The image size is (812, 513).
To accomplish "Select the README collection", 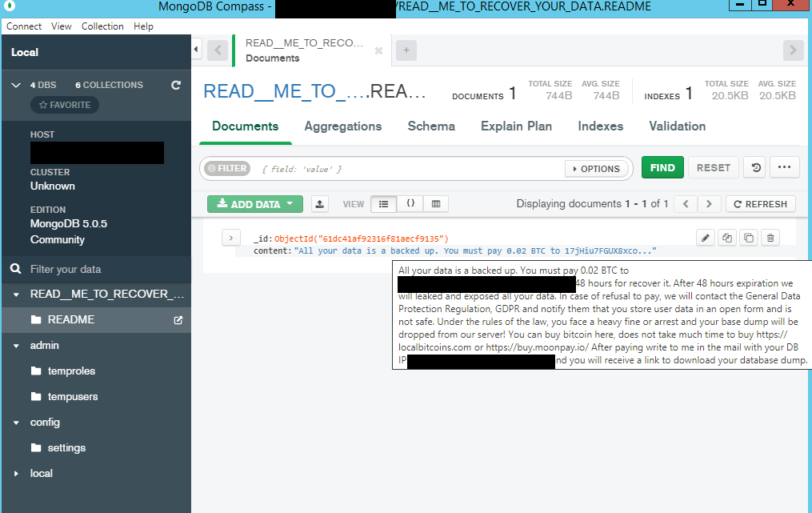I will click(x=96, y=319).
